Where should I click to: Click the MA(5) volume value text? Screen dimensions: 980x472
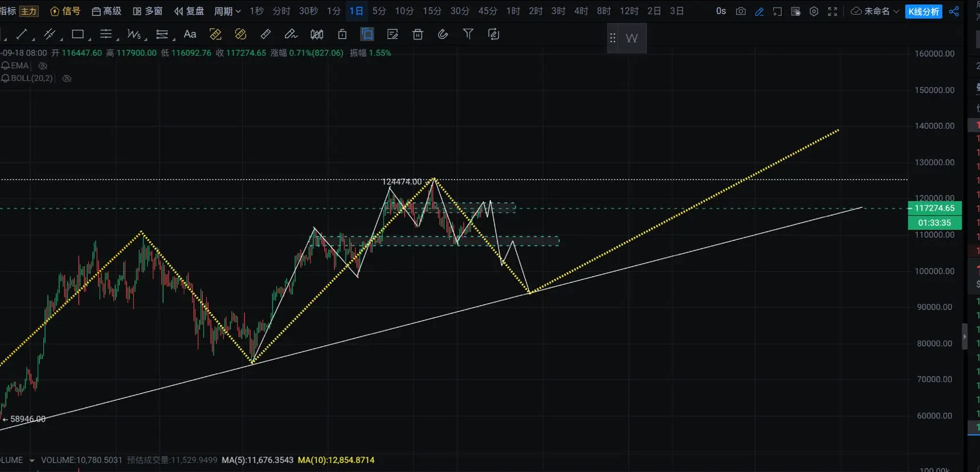pos(258,460)
